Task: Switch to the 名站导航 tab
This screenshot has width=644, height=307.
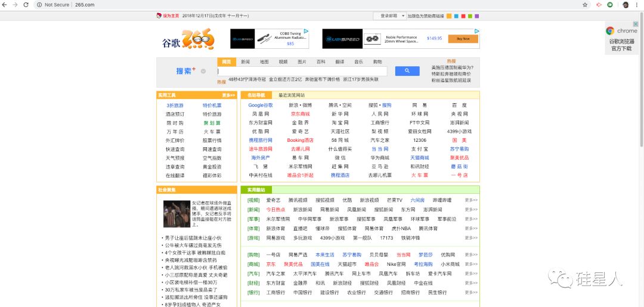Action: pos(256,95)
